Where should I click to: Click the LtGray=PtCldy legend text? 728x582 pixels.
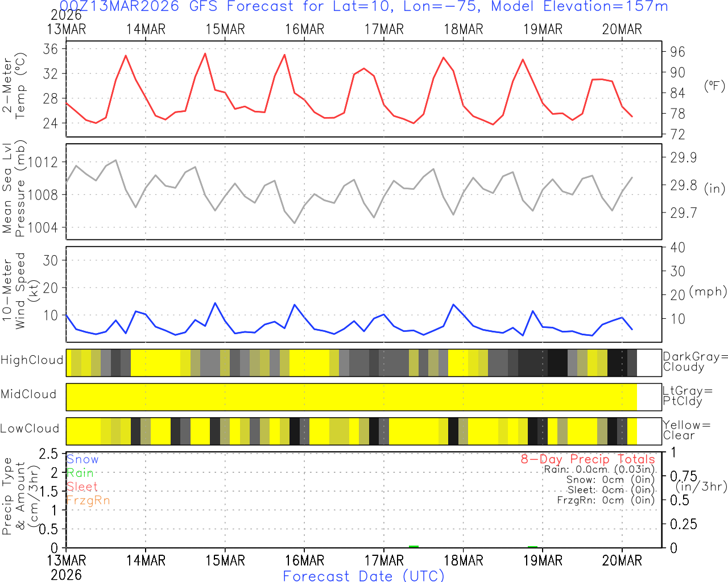[x=687, y=396]
